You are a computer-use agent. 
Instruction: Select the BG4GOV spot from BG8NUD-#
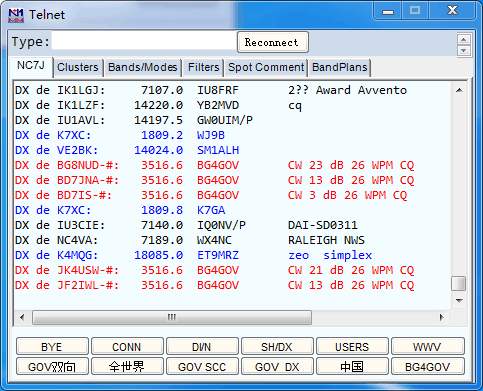(214, 165)
